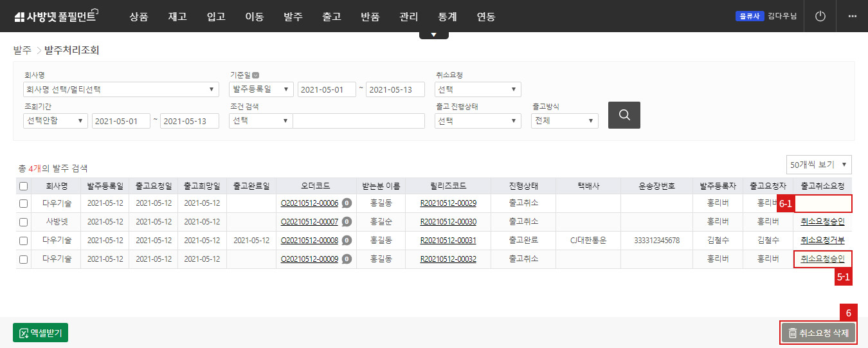
Task: Click the info icon beside 기준일 label
Action: 255,75
